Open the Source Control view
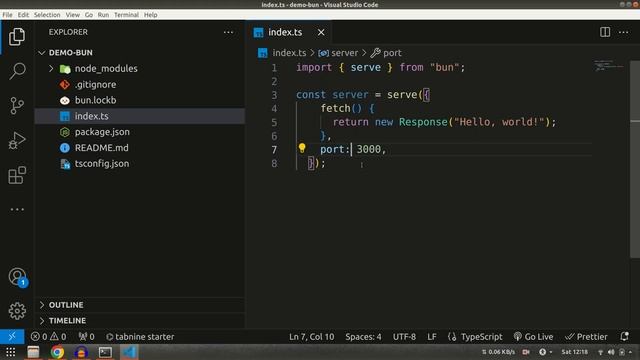This screenshot has width=640, height=360. (17, 106)
